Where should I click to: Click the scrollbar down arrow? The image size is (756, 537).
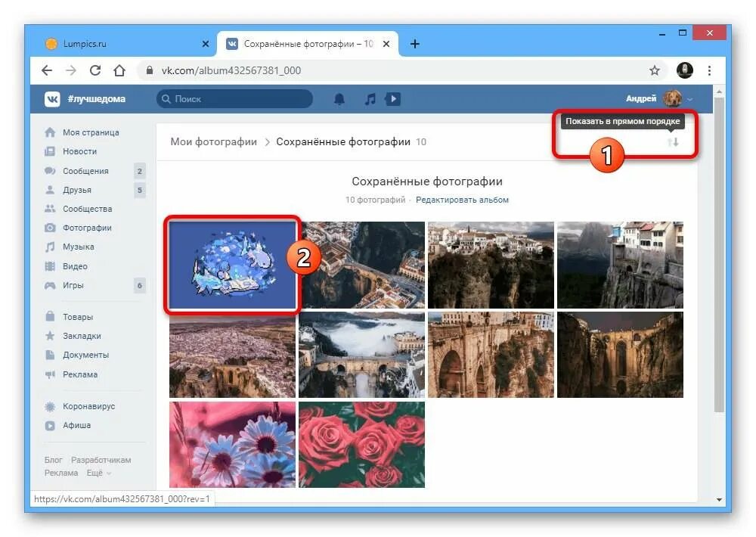click(x=719, y=500)
